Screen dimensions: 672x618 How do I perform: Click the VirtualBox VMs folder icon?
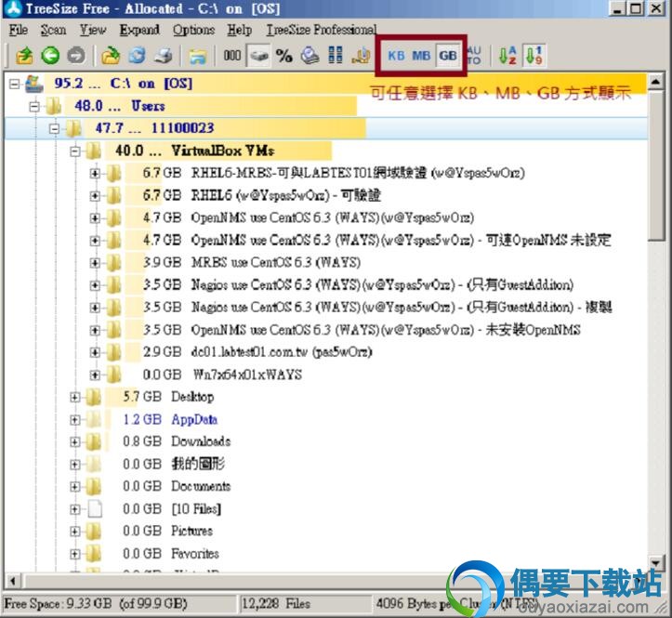click(94, 151)
